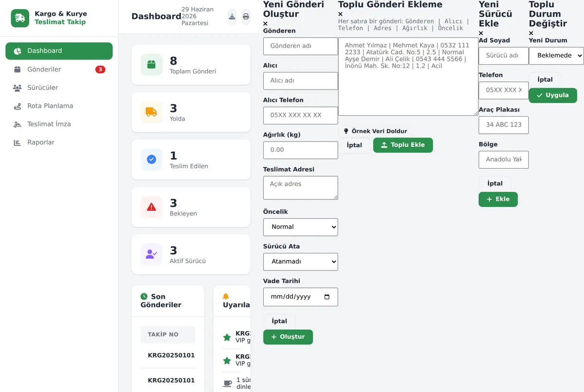584x392 pixels.
Task: Close the Toplu Durum Değiştir dialog
Action: pyautogui.click(x=531, y=33)
